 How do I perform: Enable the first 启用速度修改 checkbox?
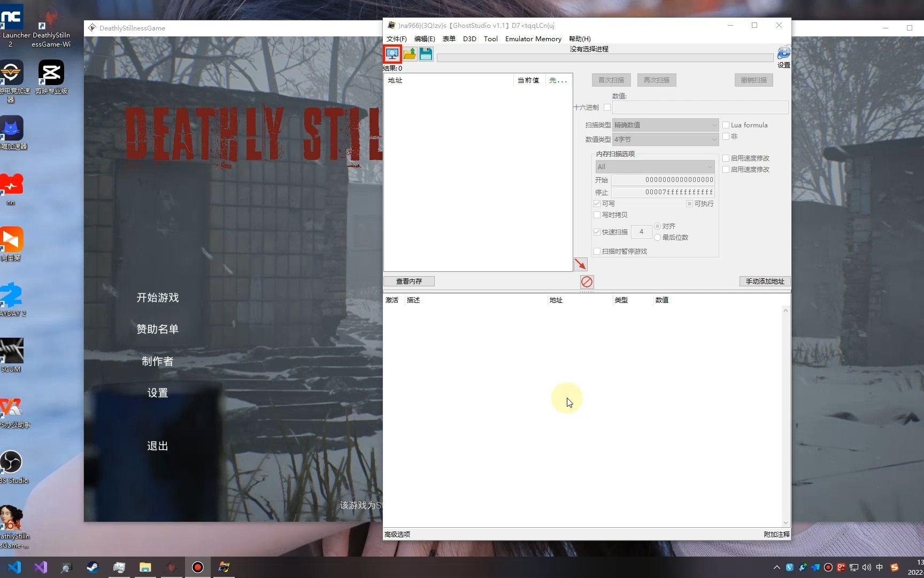tap(726, 158)
